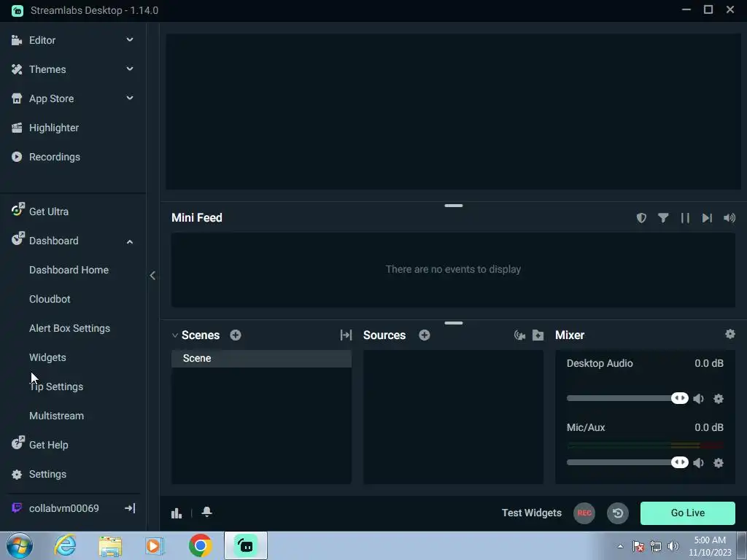The width and height of the screenshot is (747, 560).
Task: Open Multistream option
Action: (56, 416)
